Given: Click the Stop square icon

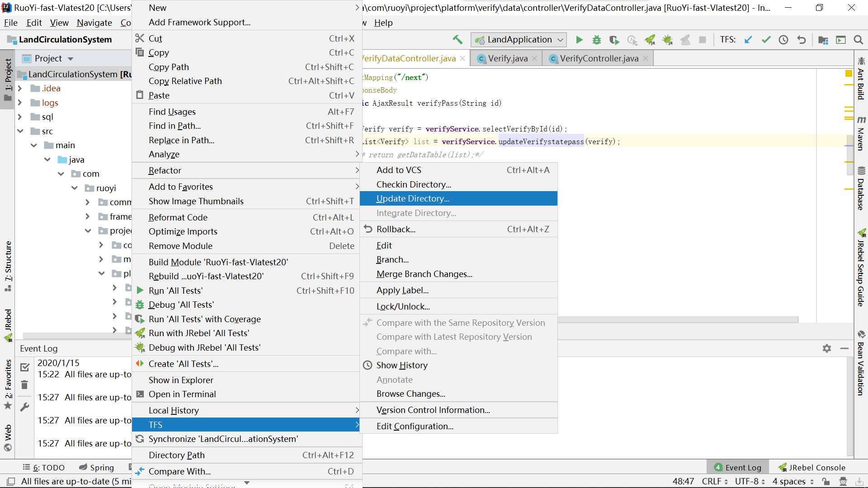Looking at the screenshot, I should click(703, 40).
